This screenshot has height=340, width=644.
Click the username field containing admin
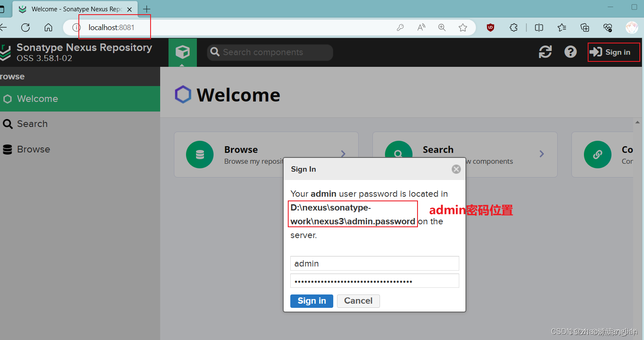tap(375, 264)
